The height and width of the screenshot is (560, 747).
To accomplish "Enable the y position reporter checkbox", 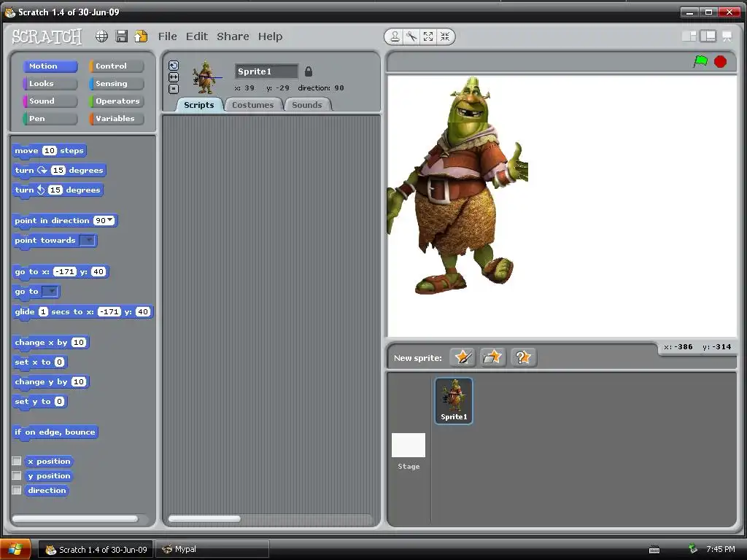I will pos(17,475).
